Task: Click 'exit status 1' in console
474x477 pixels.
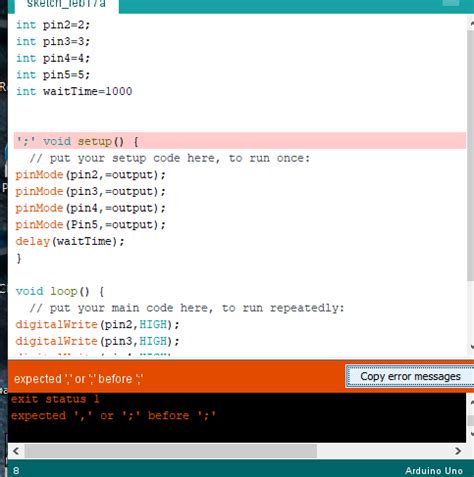Action: (55, 399)
